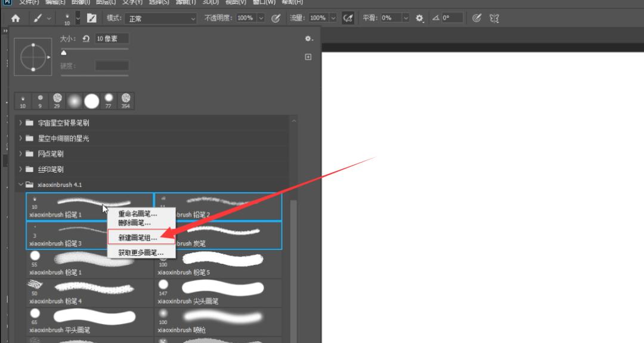Expand the collapsed toolbar double-arrow icon
This screenshot has height=343, width=644.
5,31
